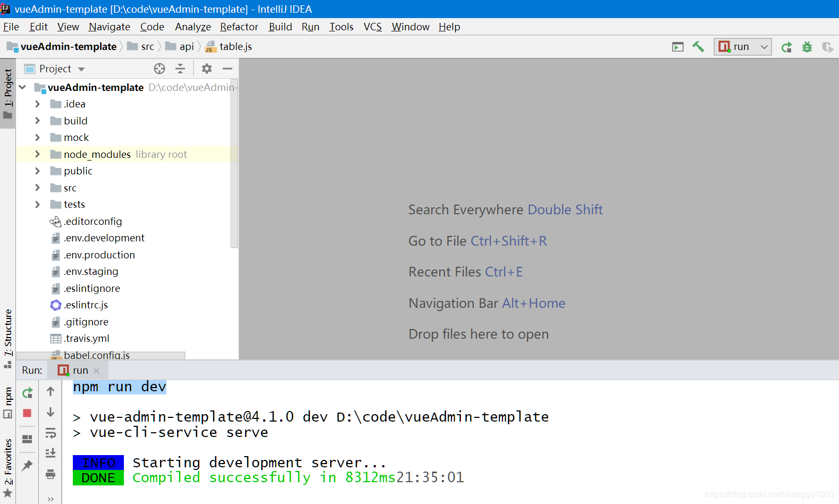Click the toolbar Run icon beside configuration
This screenshot has height=504, width=839.
786,47
